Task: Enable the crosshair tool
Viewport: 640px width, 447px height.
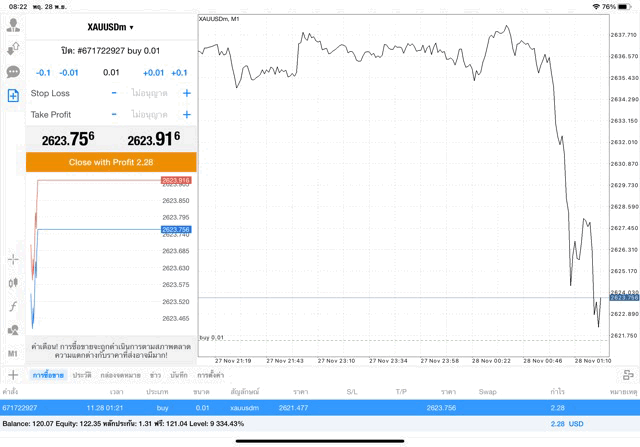Action: (x=13, y=259)
